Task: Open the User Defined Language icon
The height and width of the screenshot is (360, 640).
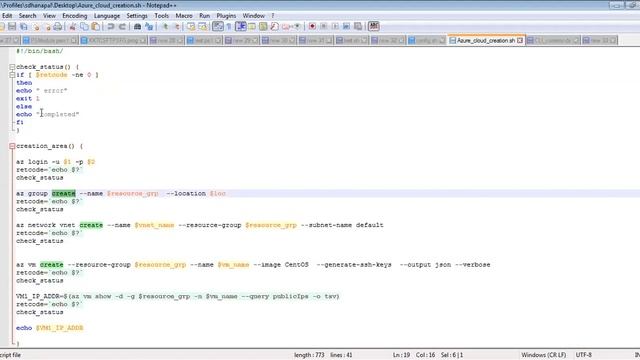Action: [252, 27]
